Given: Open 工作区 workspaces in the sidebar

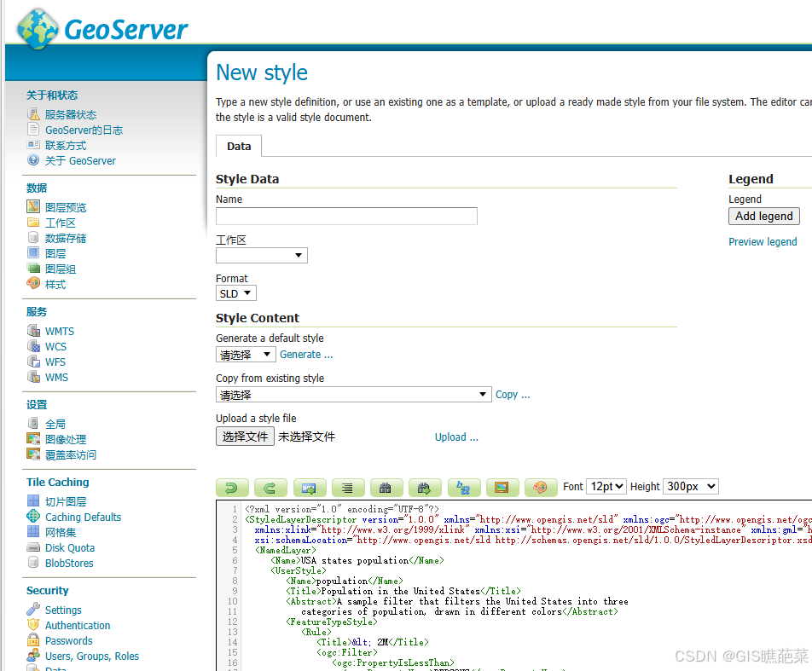Looking at the screenshot, I should [x=60, y=223].
